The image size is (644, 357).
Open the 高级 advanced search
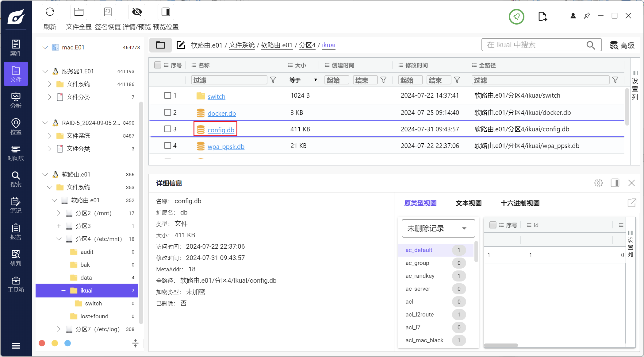(622, 45)
